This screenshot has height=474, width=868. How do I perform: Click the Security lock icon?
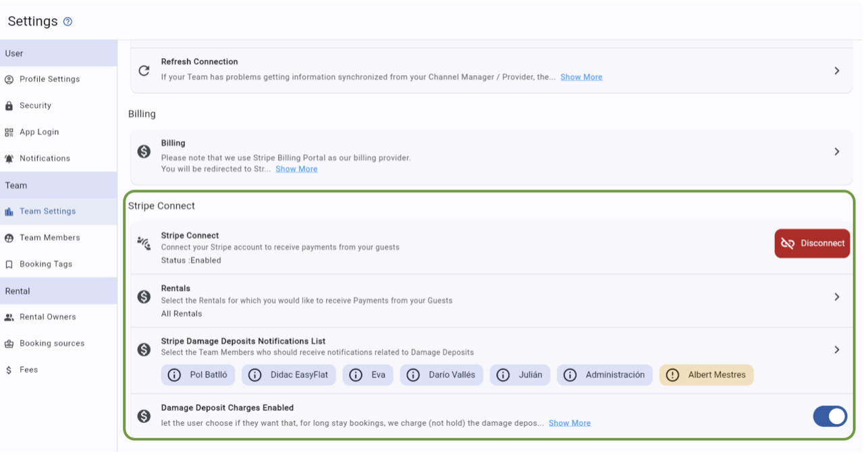point(9,106)
